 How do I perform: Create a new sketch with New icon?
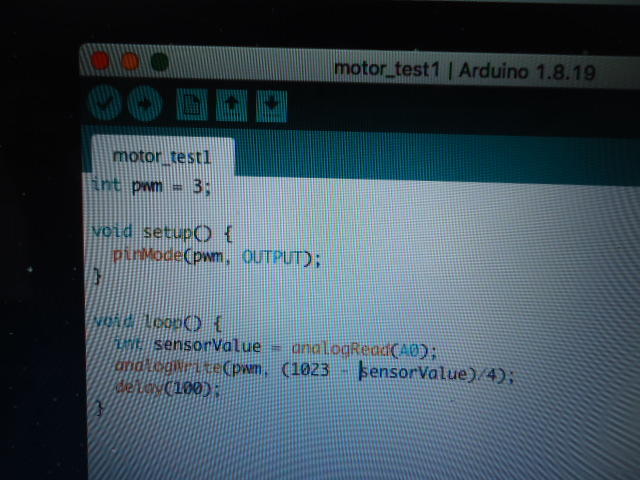(x=192, y=105)
